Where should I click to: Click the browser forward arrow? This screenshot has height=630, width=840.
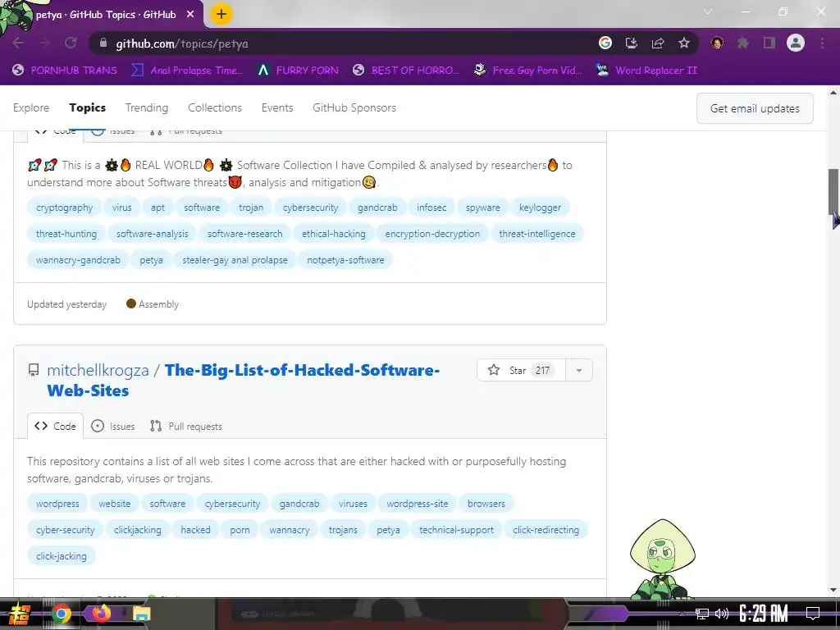pyautogui.click(x=44, y=43)
